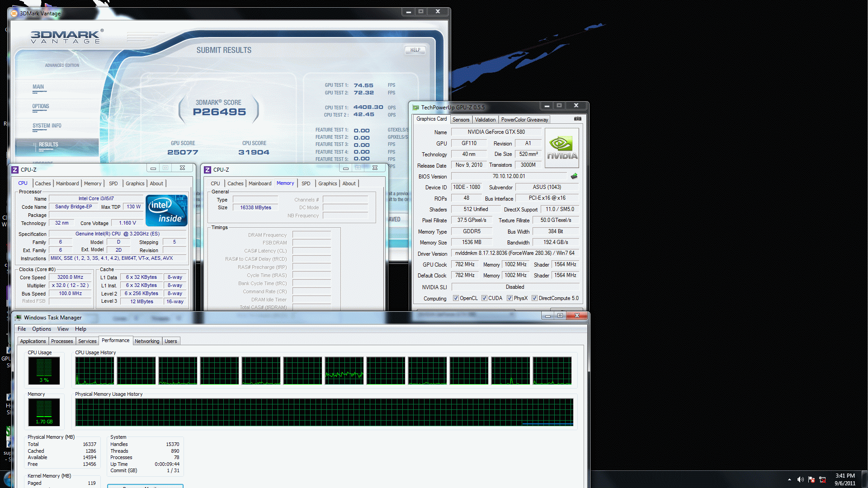Viewport: 868px width, 488px height.
Task: Open About tab in the Memory tab CPU-Z window
Action: pyautogui.click(x=349, y=183)
